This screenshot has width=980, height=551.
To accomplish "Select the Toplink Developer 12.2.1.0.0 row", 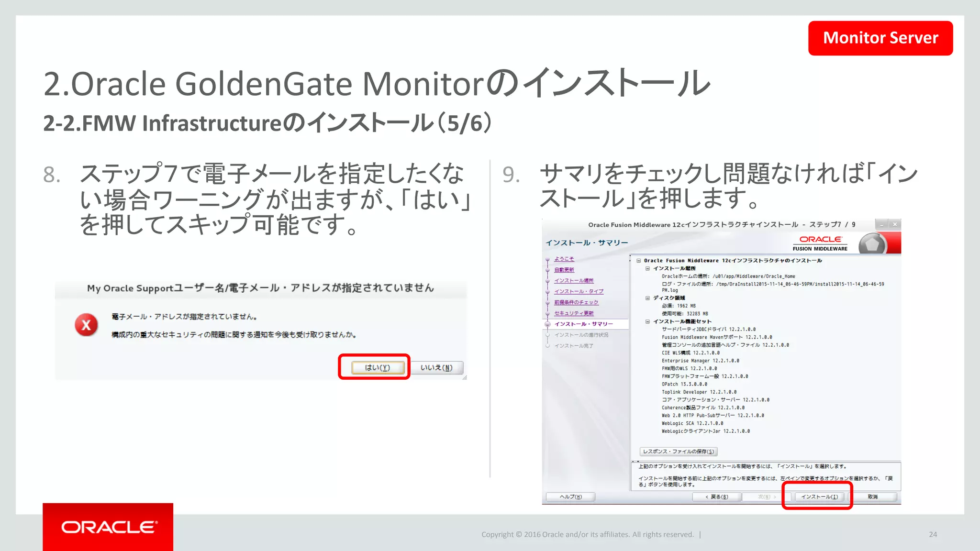I will tap(699, 392).
